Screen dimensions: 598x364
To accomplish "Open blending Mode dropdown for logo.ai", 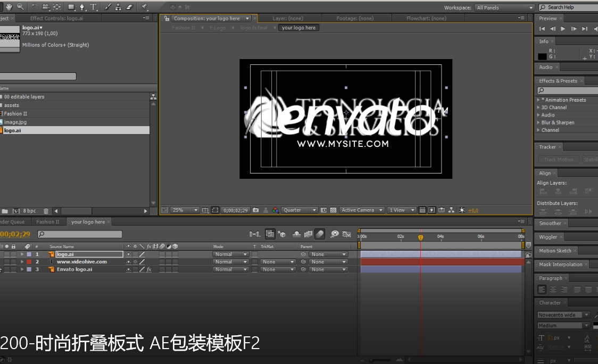I will click(231, 254).
